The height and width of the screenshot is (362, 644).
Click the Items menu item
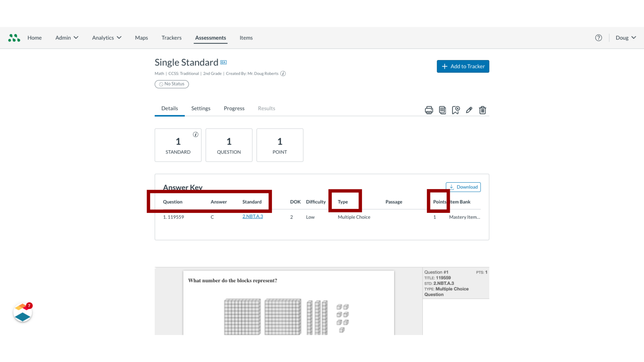pyautogui.click(x=246, y=38)
